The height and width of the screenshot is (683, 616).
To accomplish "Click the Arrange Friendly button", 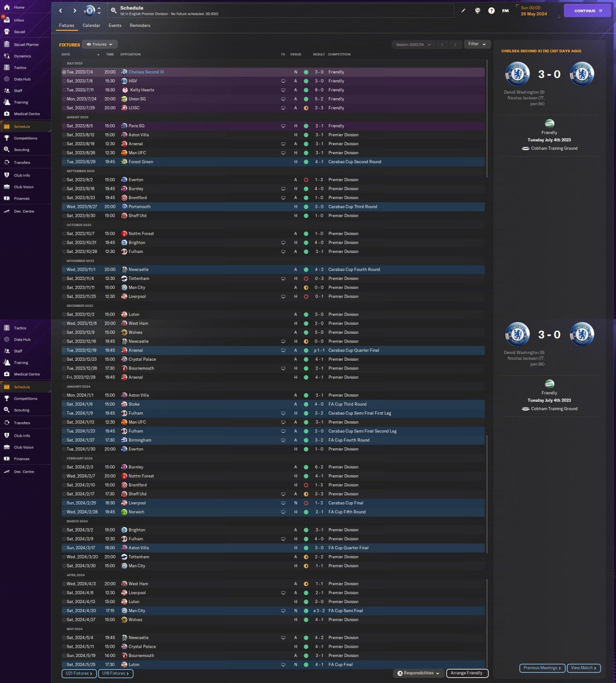I will pos(467,673).
